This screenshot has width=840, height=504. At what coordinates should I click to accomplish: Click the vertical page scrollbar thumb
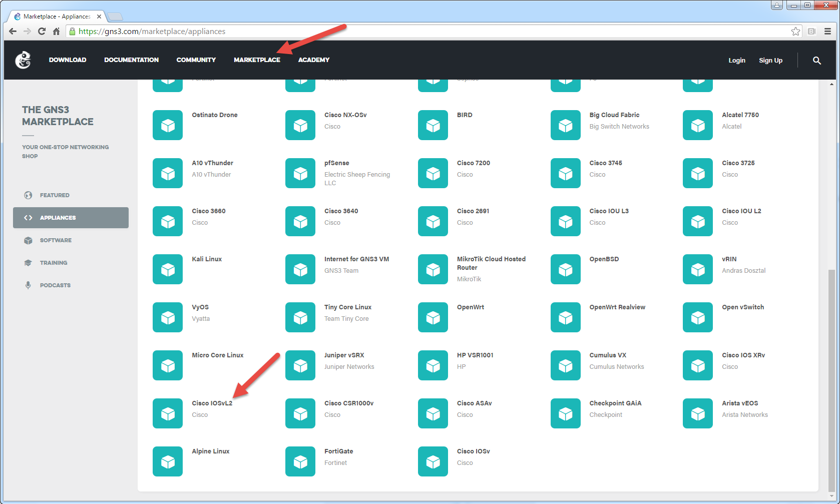(x=831, y=380)
